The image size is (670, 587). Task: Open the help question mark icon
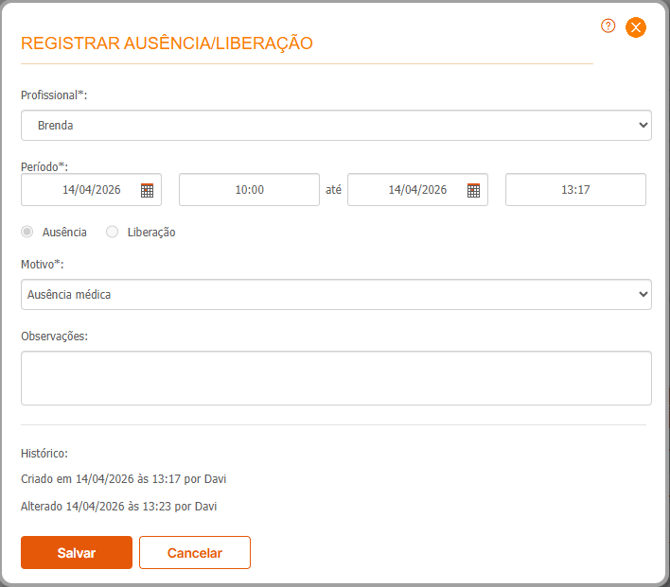click(608, 26)
